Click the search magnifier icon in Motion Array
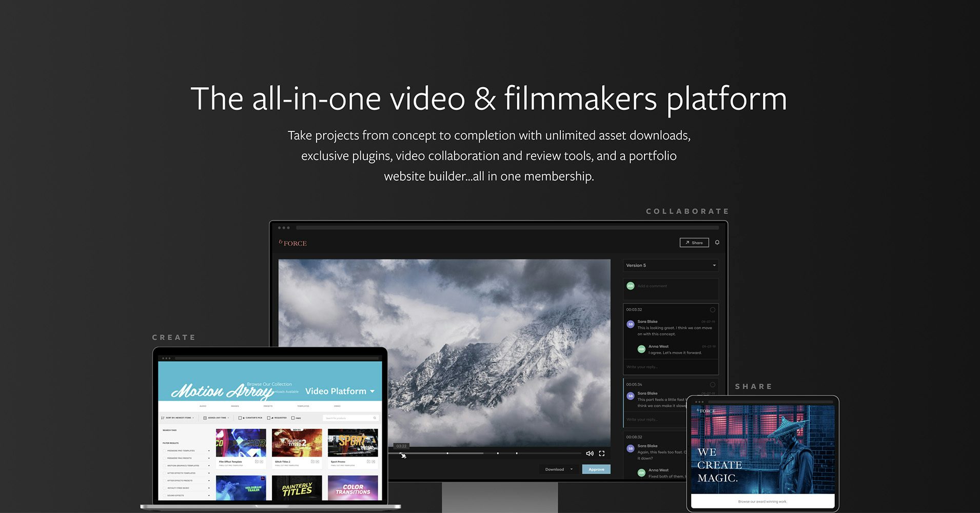Viewport: 980px width, 513px height. (375, 418)
